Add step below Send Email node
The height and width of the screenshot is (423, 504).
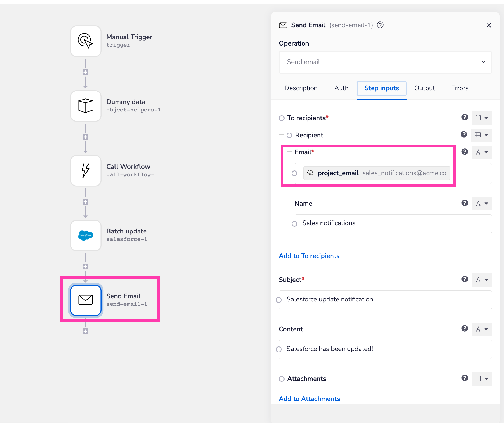pos(85,331)
